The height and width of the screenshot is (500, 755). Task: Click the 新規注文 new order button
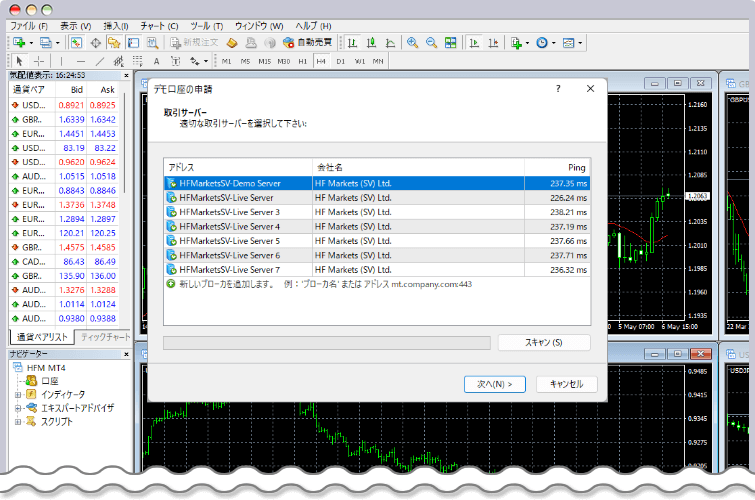coord(195,43)
